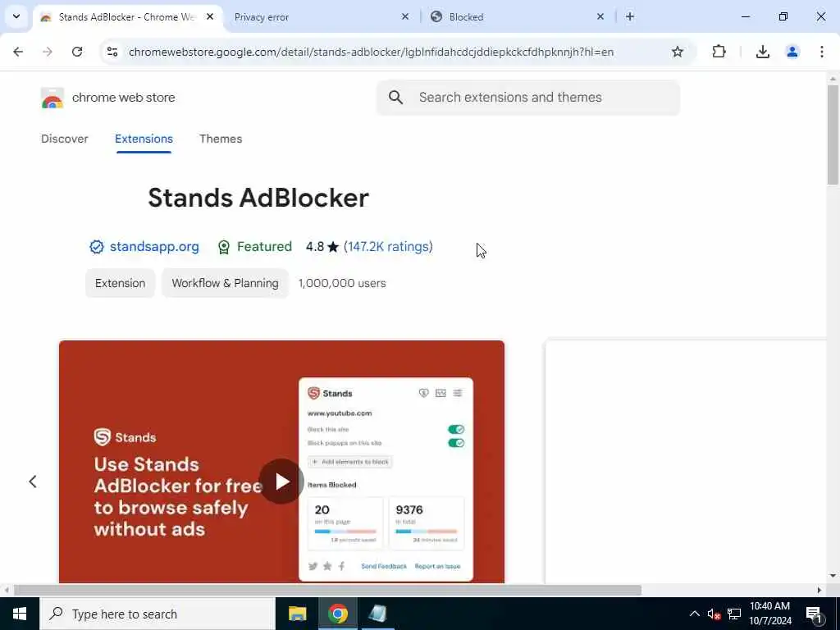Image resolution: width=840 pixels, height=630 pixels.
Task: Click the Chrome taskbar icon
Action: pyautogui.click(x=337, y=614)
